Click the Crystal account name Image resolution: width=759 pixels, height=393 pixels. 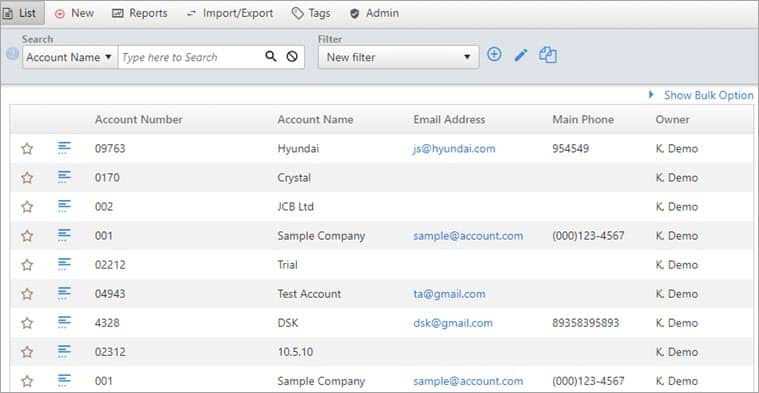[x=294, y=178]
